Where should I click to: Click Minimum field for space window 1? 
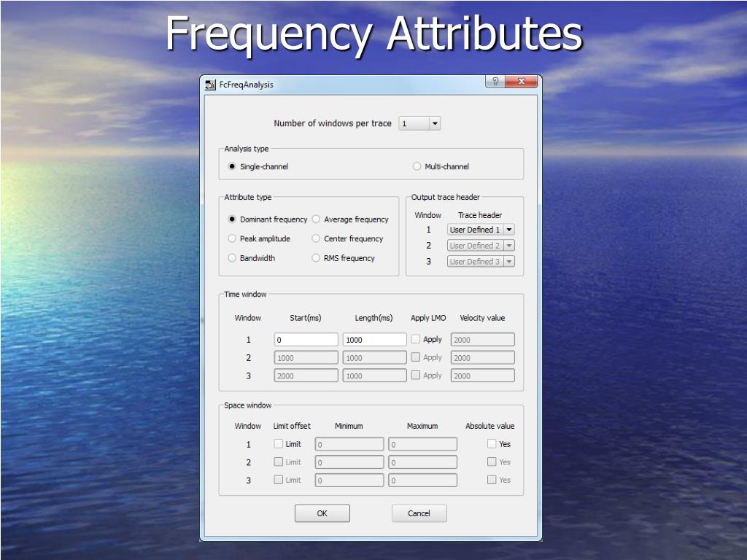[349, 444]
